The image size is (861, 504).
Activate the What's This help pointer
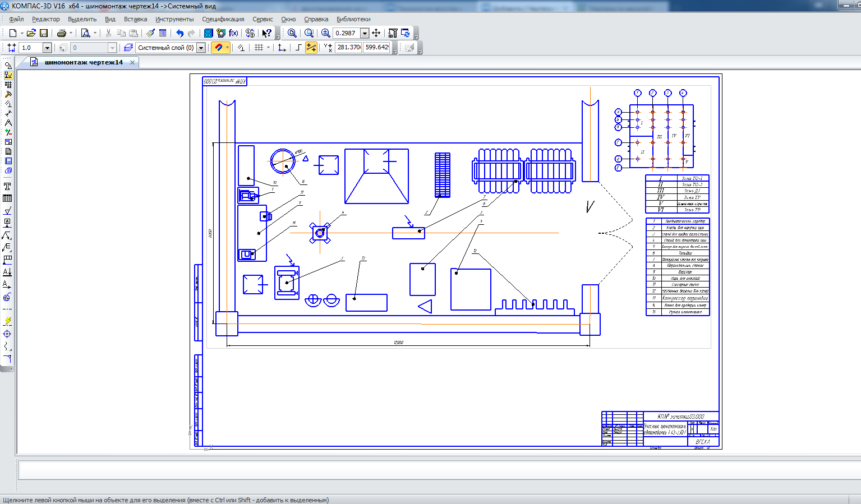point(267,33)
